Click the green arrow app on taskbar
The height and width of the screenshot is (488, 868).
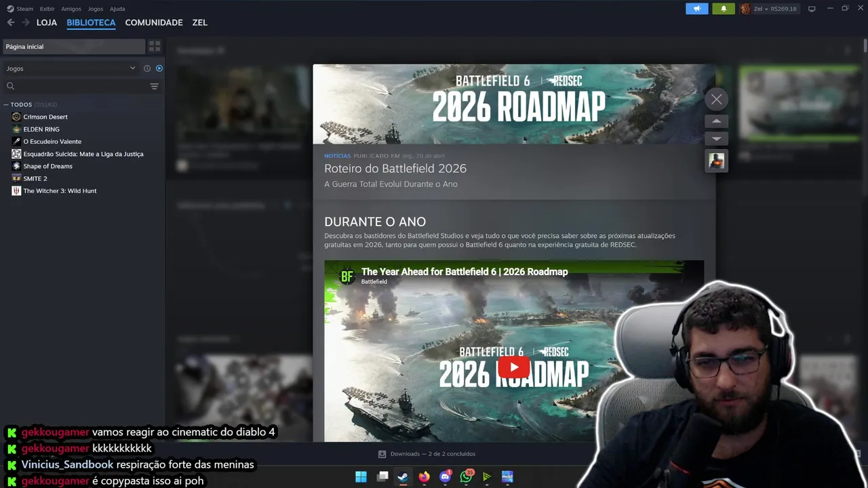click(x=486, y=477)
